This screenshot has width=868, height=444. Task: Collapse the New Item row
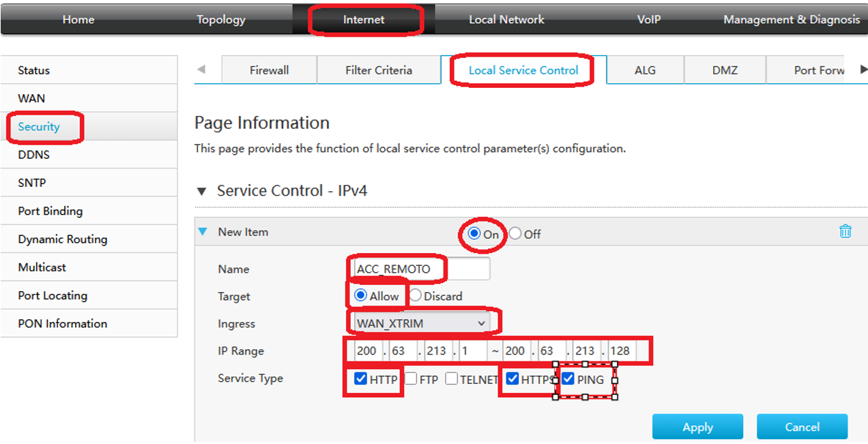click(202, 232)
